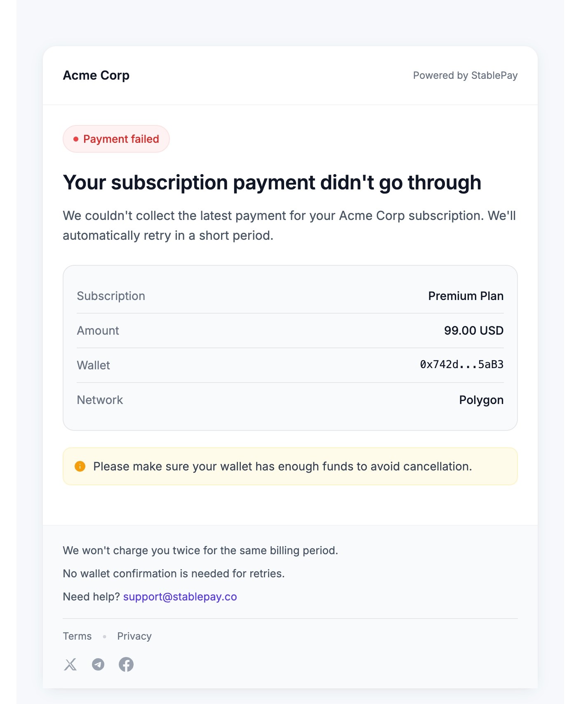Click the Wallet row label
588x704 pixels.
point(94,365)
